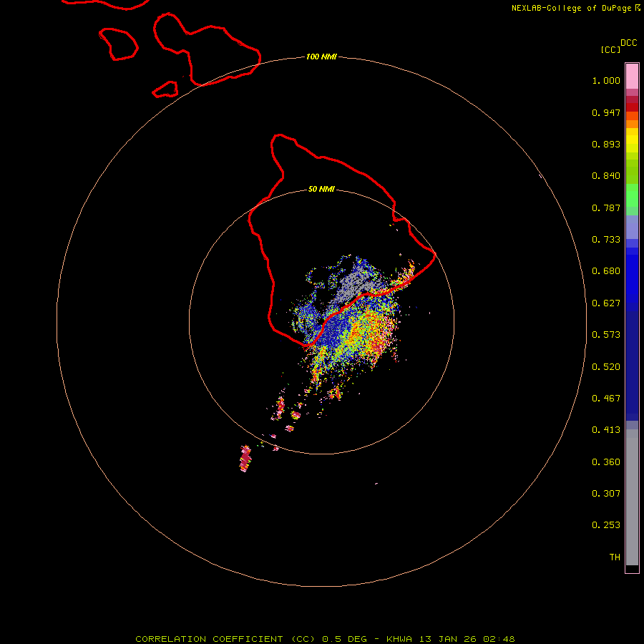Screen dimensions: 644x644
Task: Click the TH threshold label
Action: [x=615, y=557]
